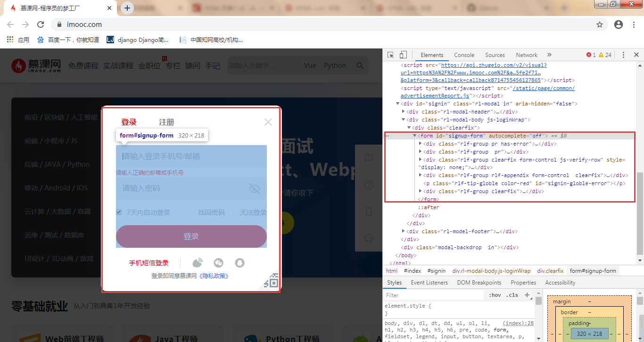This screenshot has height=342, width=644.
Task: Select the modal-backdrop div line
Action: tap(460, 247)
